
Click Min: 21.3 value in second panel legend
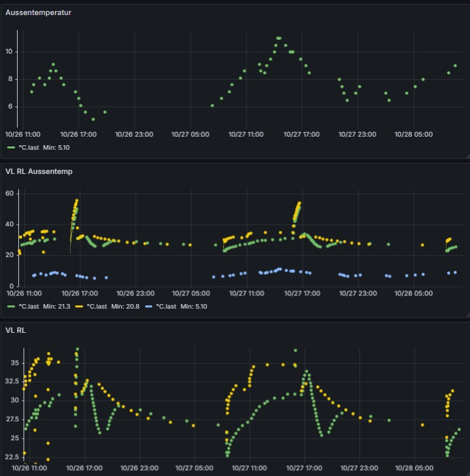(58, 306)
